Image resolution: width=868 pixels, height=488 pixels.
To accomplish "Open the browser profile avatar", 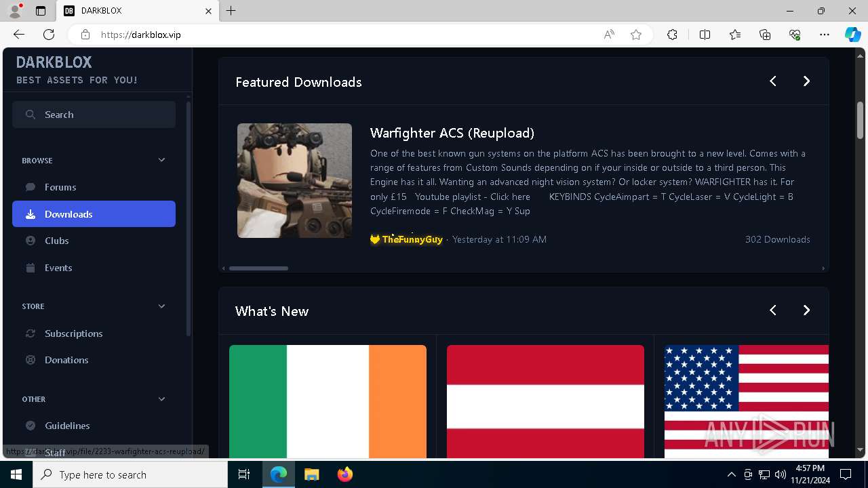I will (15, 11).
